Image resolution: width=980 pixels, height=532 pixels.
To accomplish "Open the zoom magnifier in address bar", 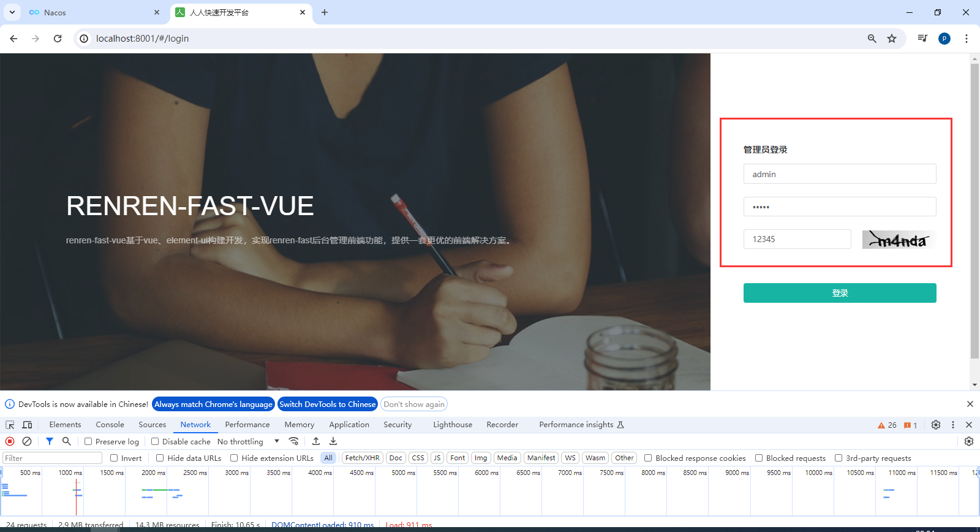I will pyautogui.click(x=872, y=39).
